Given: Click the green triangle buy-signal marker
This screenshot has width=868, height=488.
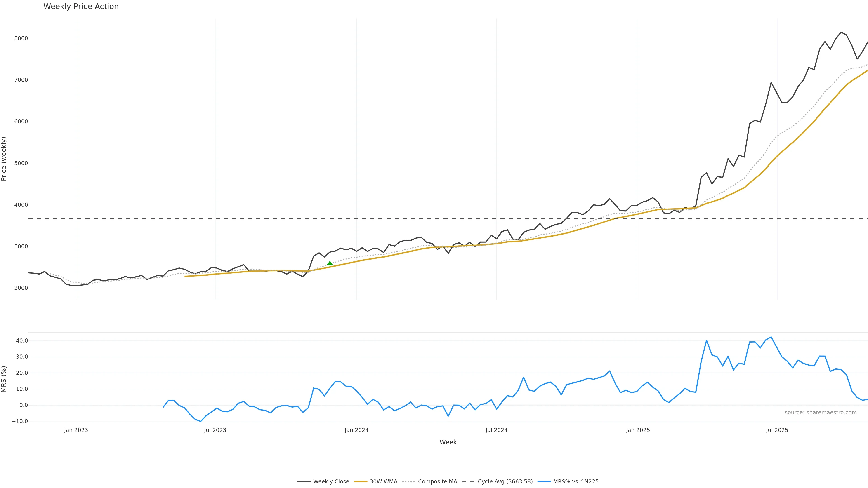Looking at the screenshot, I should point(330,263).
